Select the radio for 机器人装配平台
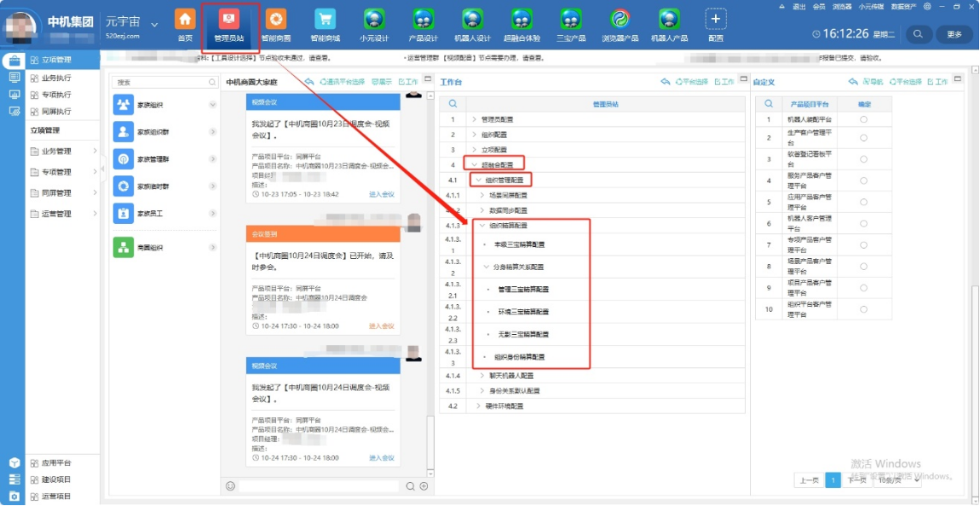980x506 pixels. click(864, 119)
